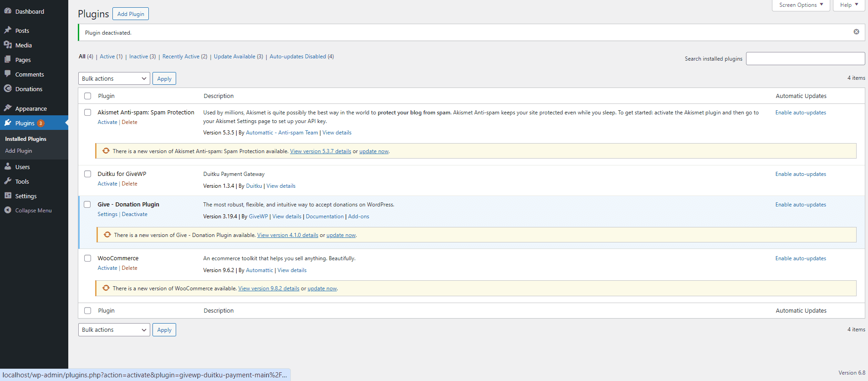Open Installed Plugins submenu item

(x=25, y=139)
